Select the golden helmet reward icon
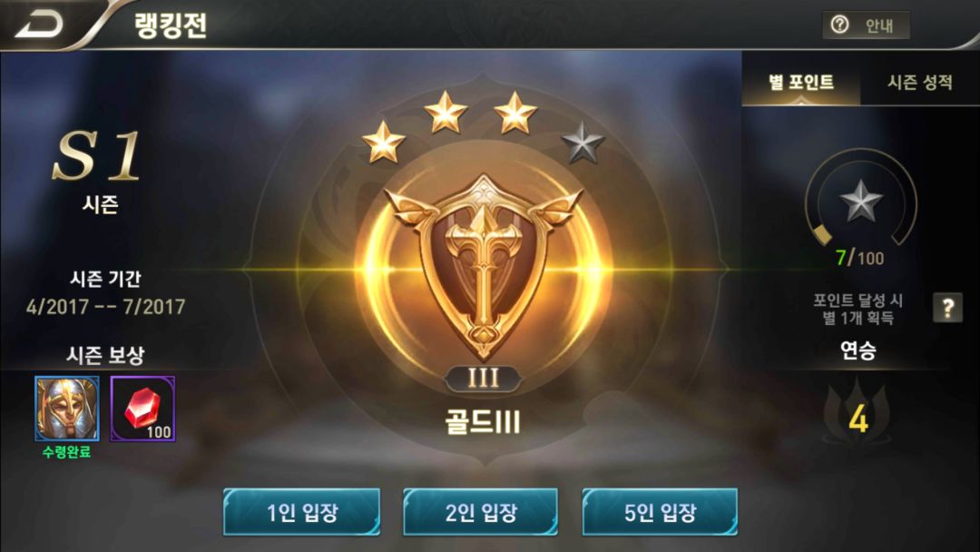 coord(67,409)
